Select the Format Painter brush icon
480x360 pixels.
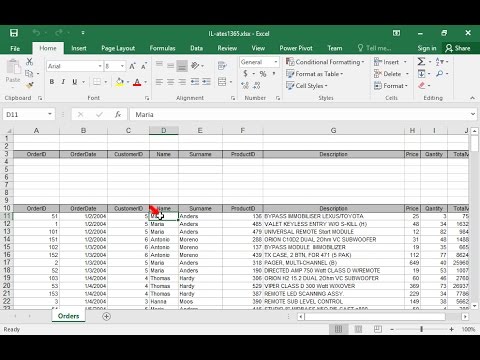pos(30,86)
